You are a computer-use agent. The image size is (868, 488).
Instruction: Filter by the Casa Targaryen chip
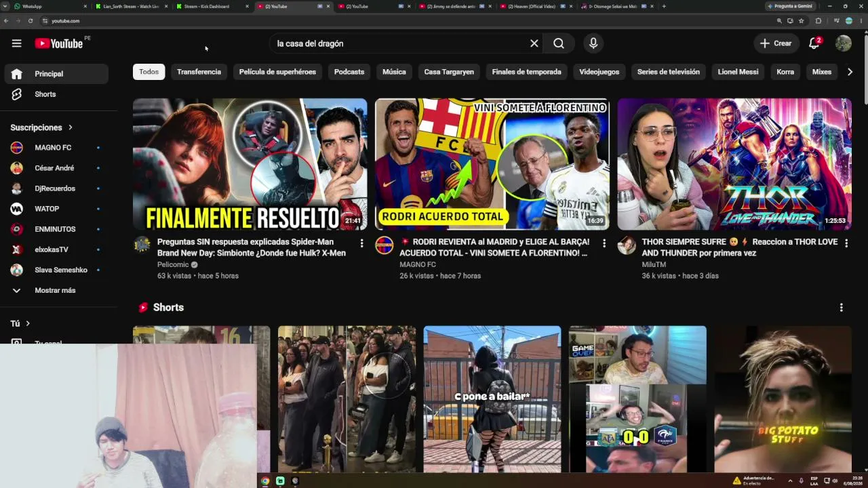click(x=449, y=72)
